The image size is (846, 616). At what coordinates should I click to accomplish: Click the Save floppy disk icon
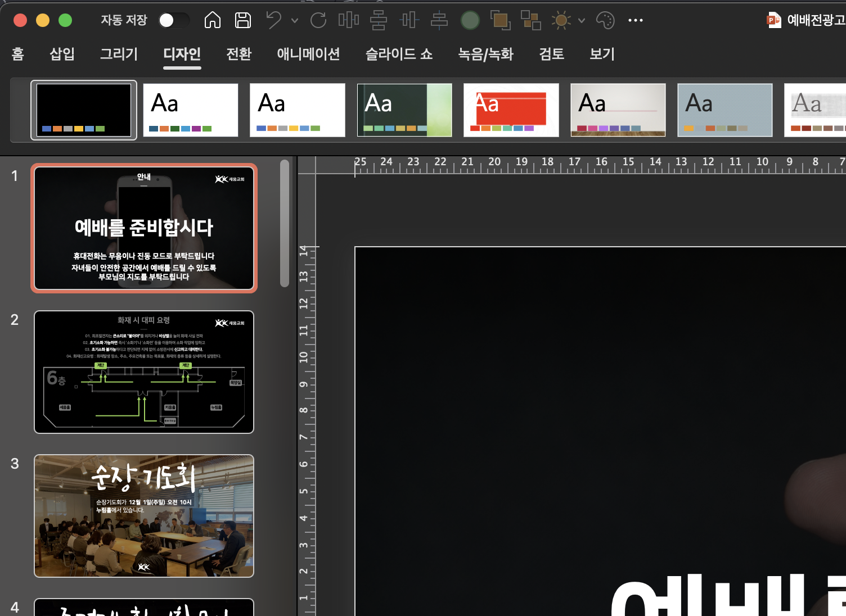point(243,20)
